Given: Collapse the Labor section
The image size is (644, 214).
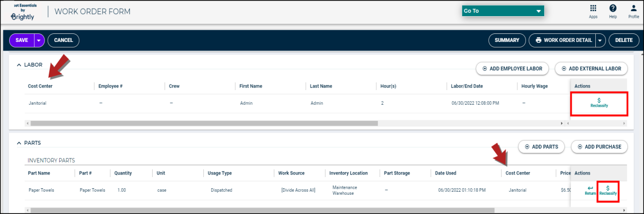Looking at the screenshot, I should (19, 65).
